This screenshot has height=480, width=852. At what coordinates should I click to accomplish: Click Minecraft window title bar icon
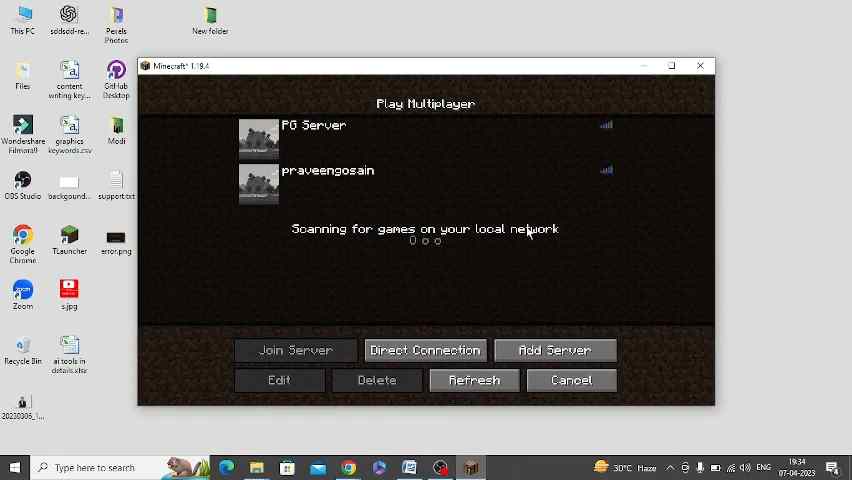click(145, 66)
